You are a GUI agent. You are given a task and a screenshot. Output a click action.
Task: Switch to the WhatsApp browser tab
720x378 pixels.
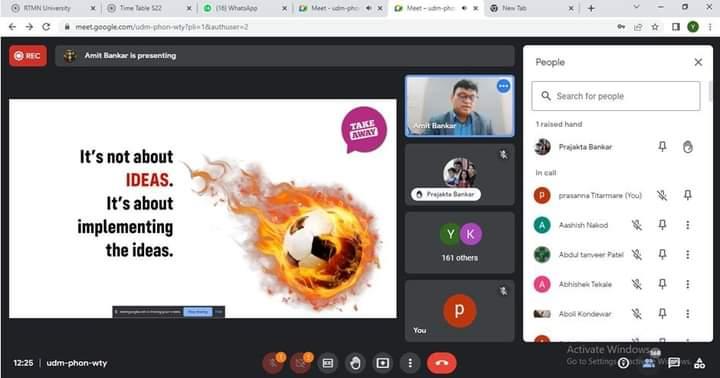(x=243, y=8)
